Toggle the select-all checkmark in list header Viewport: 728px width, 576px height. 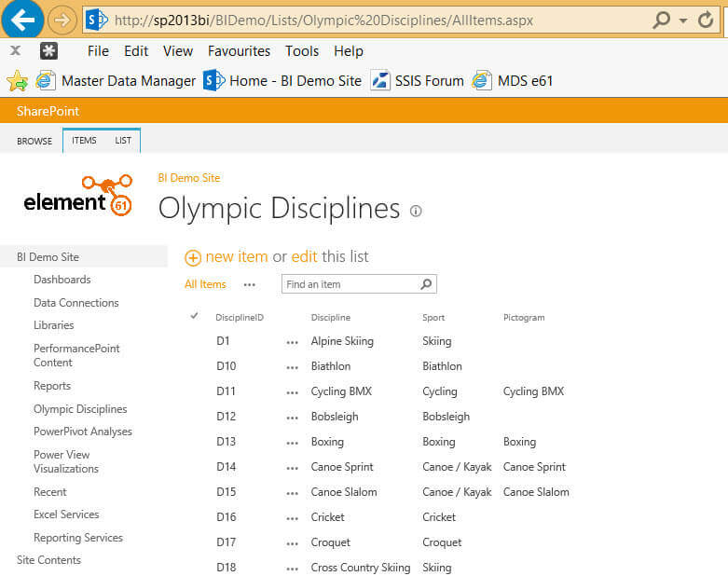tap(194, 316)
